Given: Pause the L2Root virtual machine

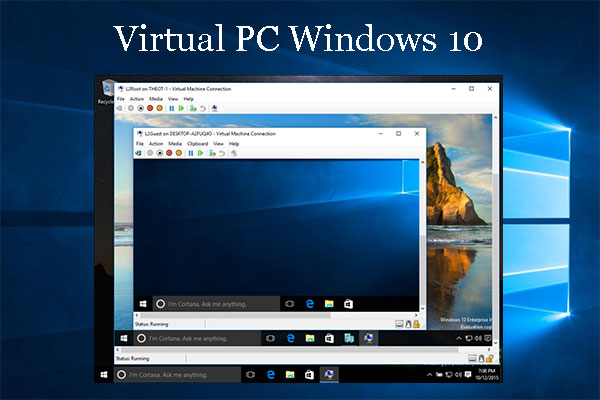Looking at the screenshot, I should tap(172, 108).
